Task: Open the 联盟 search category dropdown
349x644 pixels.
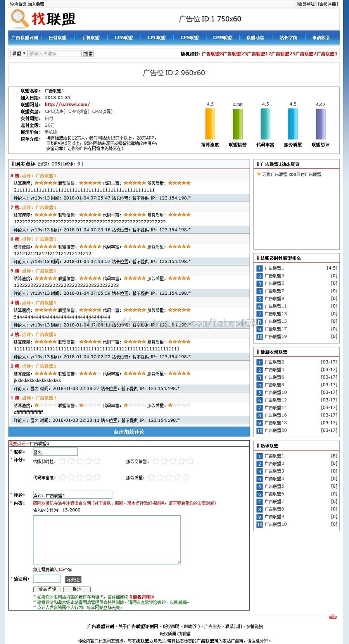Action: pyautogui.click(x=19, y=54)
